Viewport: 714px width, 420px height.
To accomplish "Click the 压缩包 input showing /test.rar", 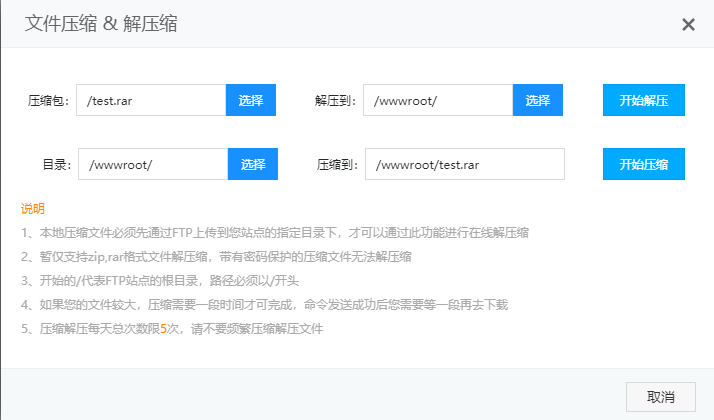I will click(150, 100).
